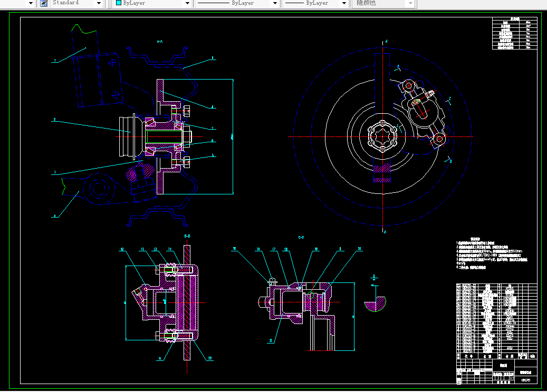Select the C-C section view label
The width and height of the screenshot is (547, 392).
pos(301,237)
